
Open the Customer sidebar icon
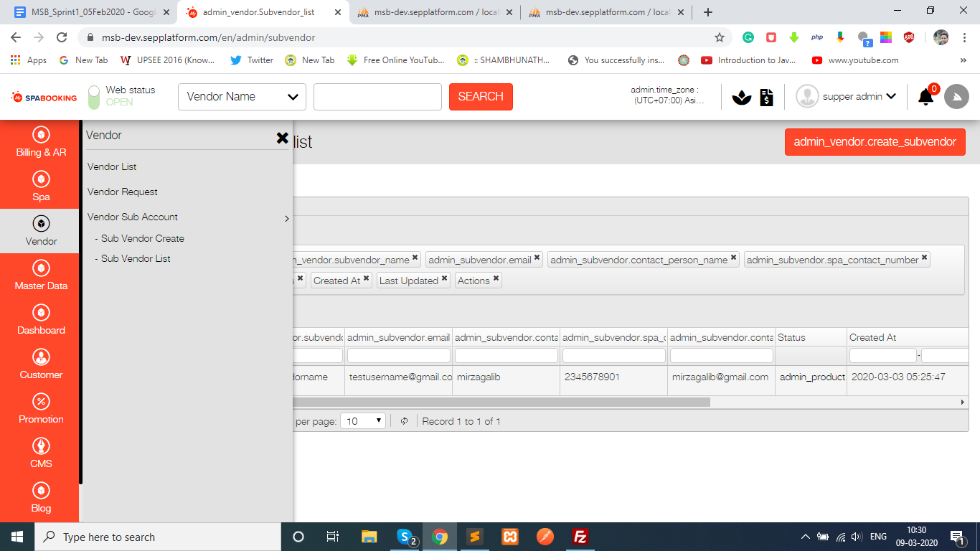41,357
